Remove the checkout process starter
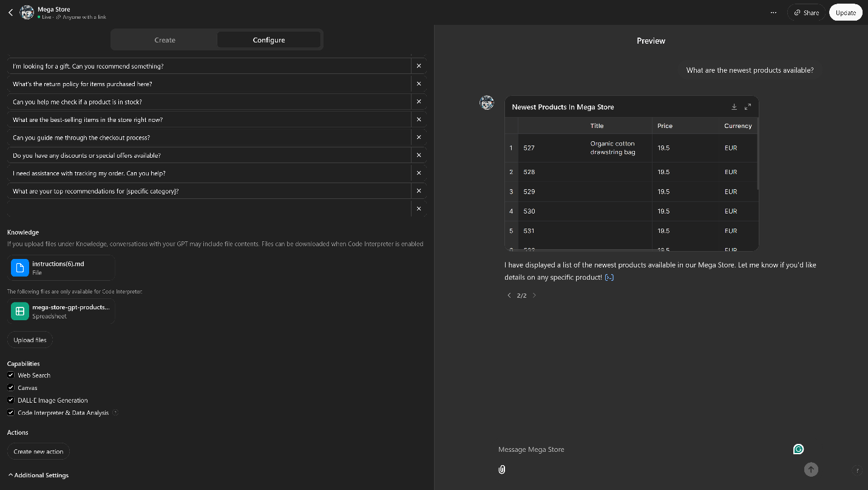 pos(419,137)
